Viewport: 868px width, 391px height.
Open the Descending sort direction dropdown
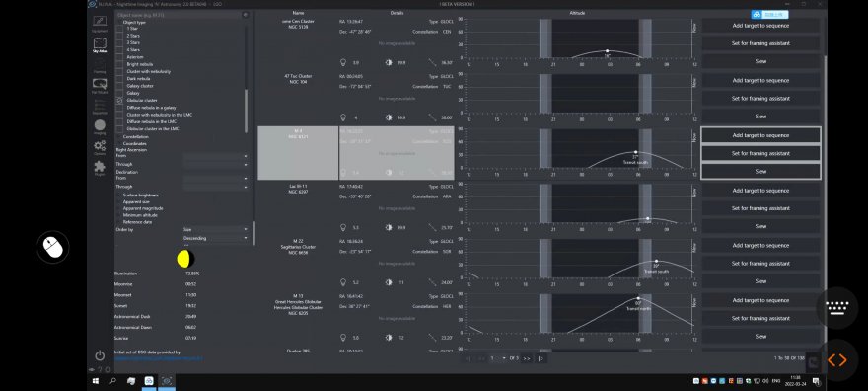click(216, 238)
